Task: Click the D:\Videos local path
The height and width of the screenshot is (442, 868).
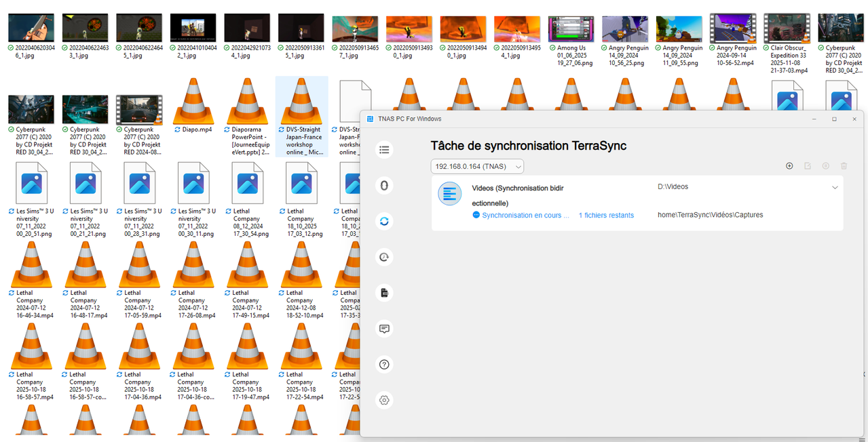Action: 673,186
